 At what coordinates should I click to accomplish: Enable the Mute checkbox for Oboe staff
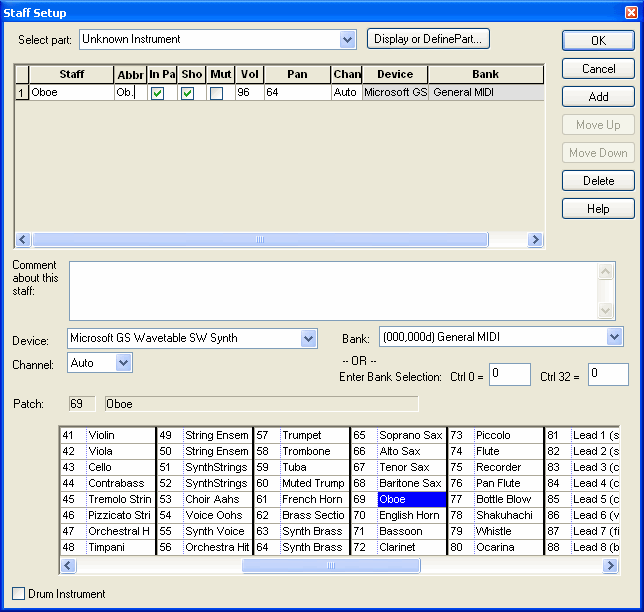click(x=216, y=93)
